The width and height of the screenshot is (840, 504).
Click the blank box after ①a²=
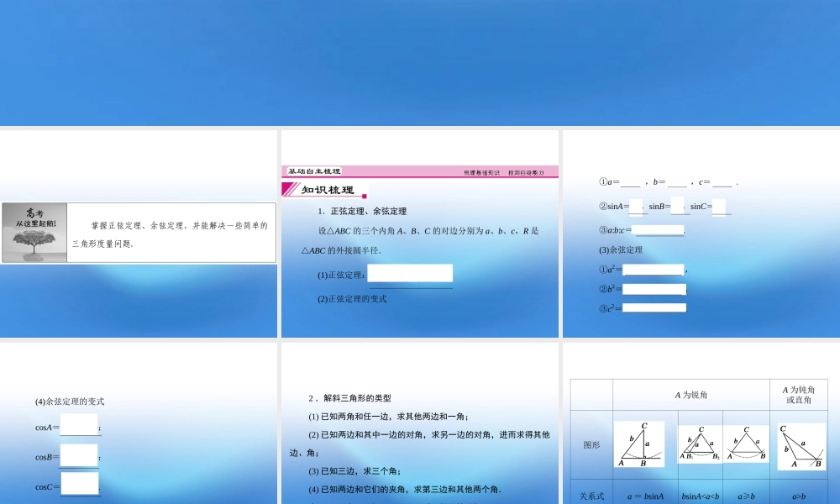click(653, 270)
